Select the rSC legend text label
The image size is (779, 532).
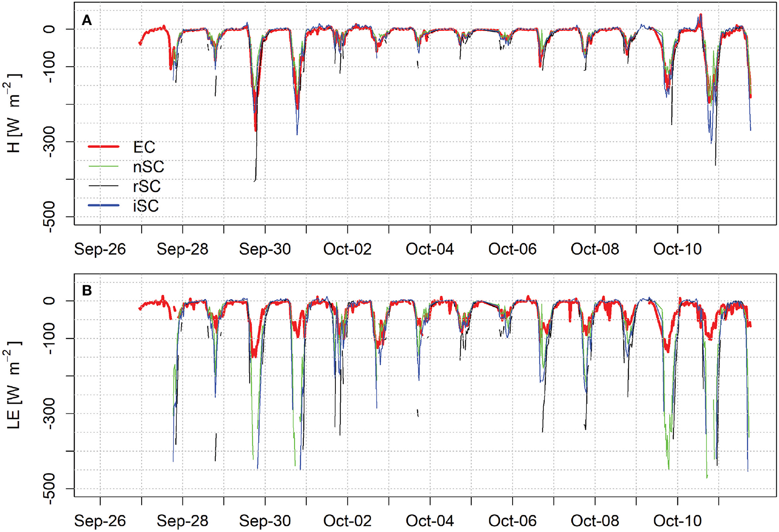(147, 186)
